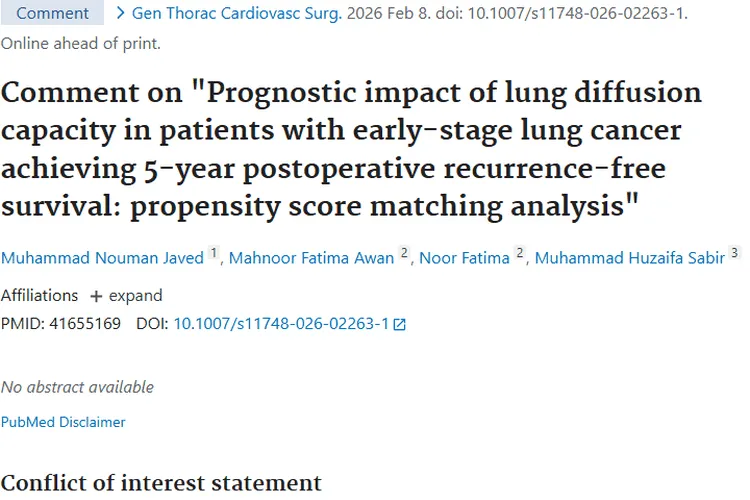This screenshot has width=750, height=500.
Task: Open affiliation superscript 2 after Mahnoor Fatima Awan
Action: tap(405, 256)
